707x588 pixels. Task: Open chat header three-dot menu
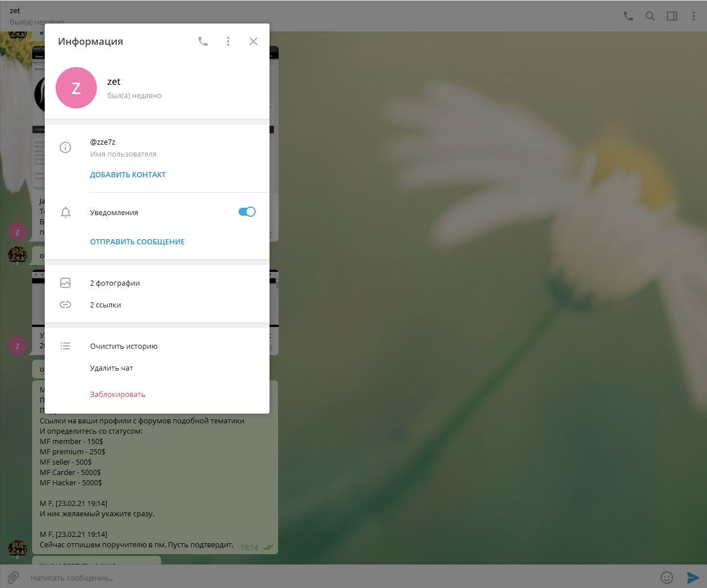pos(694,16)
